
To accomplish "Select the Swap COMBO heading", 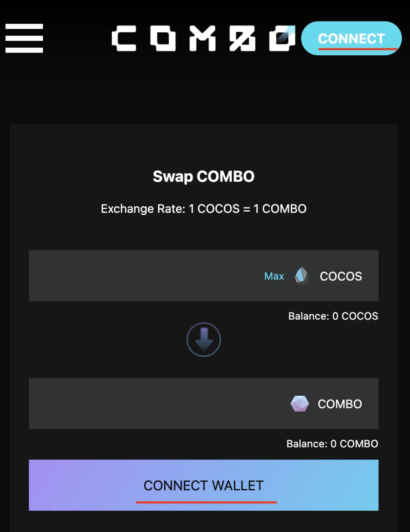I will tap(204, 177).
